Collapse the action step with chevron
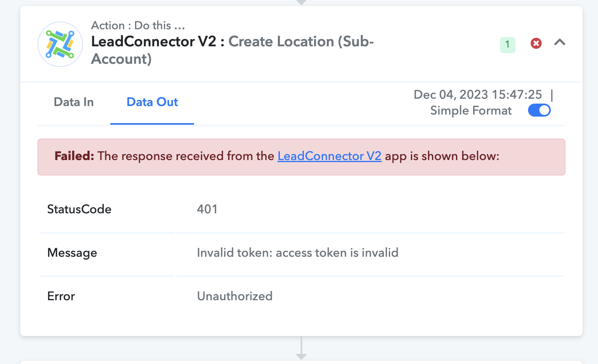 coord(560,42)
